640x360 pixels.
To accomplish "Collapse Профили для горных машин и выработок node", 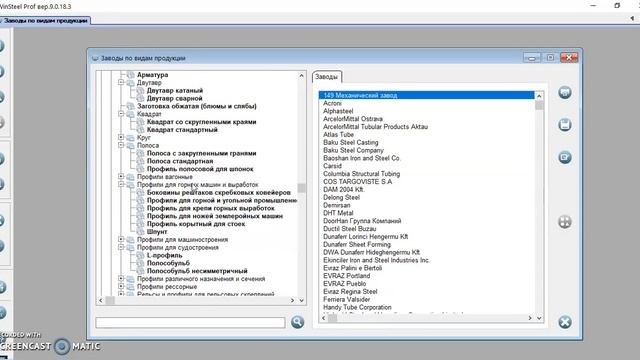I will tap(121, 184).
